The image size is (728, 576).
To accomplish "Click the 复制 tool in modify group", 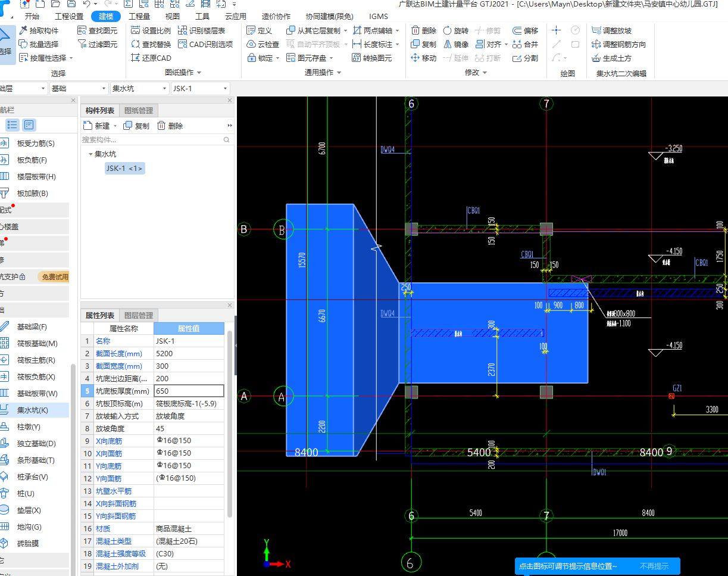I will [423, 44].
